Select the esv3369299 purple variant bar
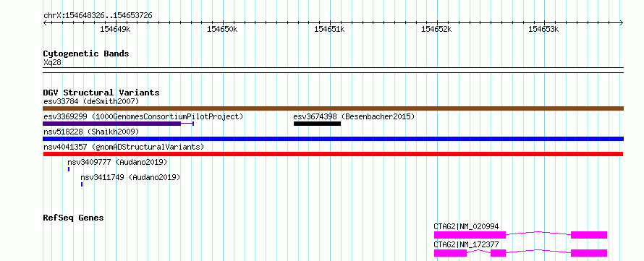Screen dimensions: 644x261 (x=118, y=124)
